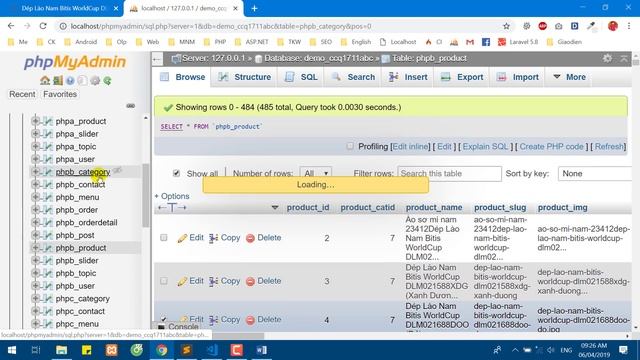Expand the phpb_post tree node
This screenshot has height=360, width=640.
(x=35, y=235)
